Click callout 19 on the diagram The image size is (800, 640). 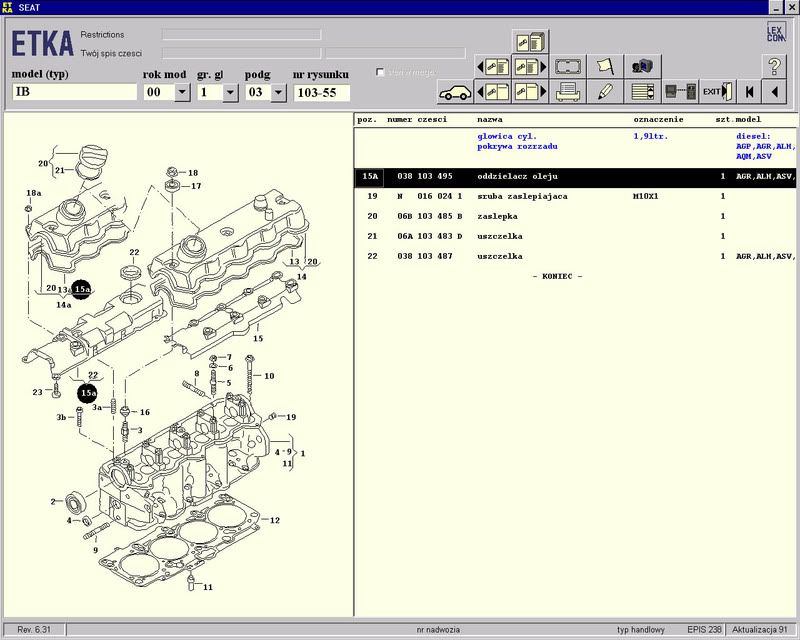pyautogui.click(x=291, y=417)
